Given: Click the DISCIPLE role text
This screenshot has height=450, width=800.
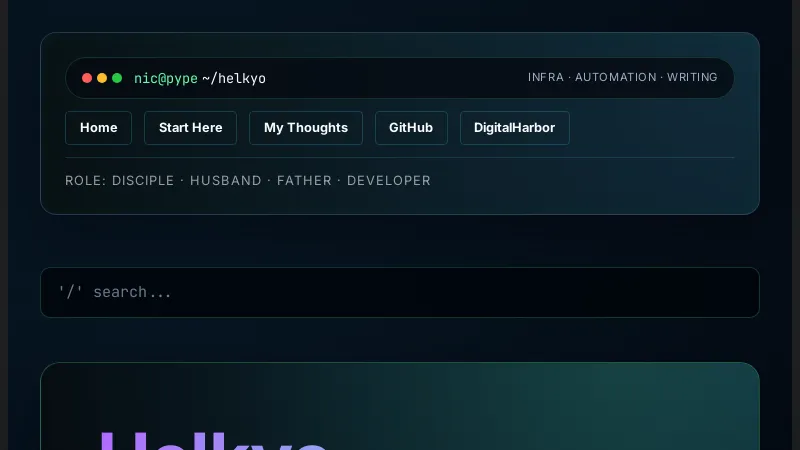Looking at the screenshot, I should [x=144, y=181].
